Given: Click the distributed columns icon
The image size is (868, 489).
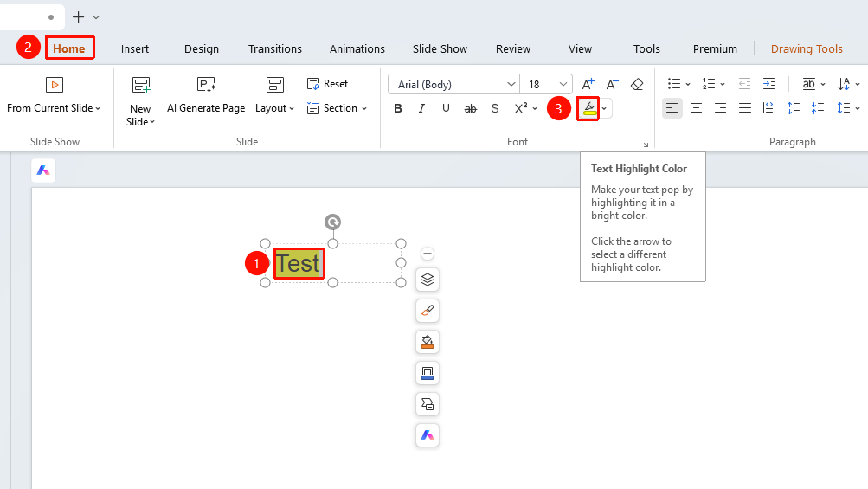Looking at the screenshot, I should click(x=768, y=108).
